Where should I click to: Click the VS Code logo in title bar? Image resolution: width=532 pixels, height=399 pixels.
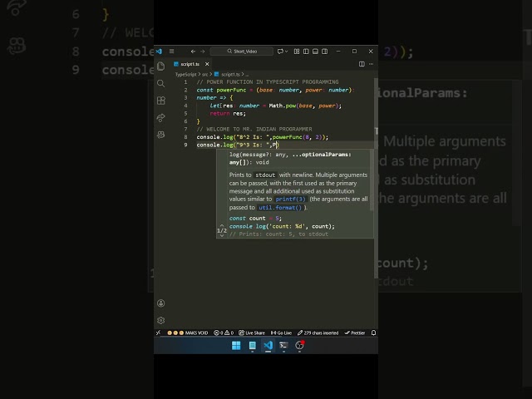click(x=159, y=52)
